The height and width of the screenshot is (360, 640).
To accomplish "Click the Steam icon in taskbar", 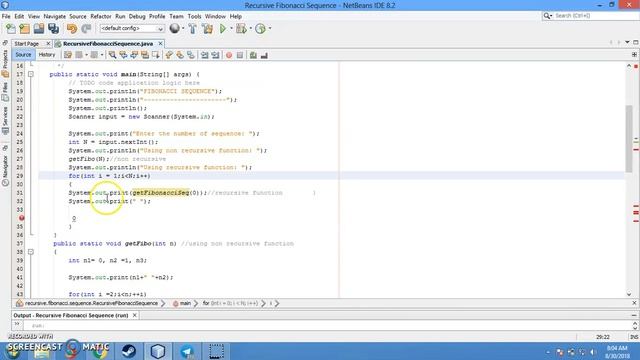I will (x=129, y=351).
